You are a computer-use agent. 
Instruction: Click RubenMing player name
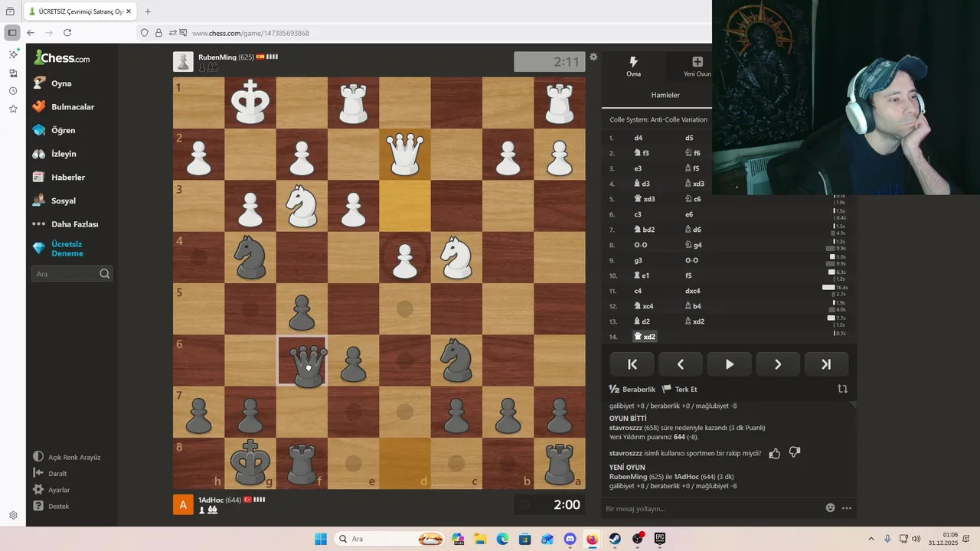(x=217, y=57)
